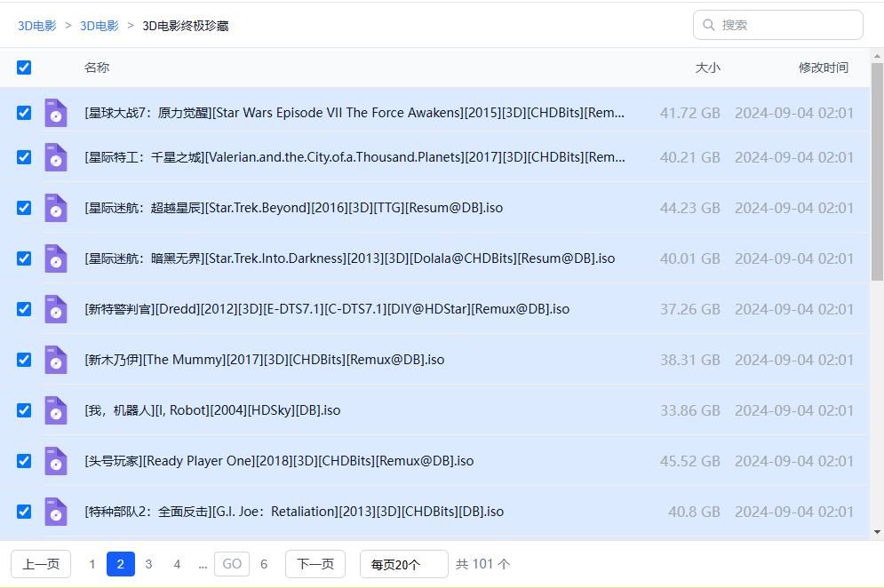884x588 pixels.
Task: Uncheck the Star.Trek.Into.Darkness file checkbox
Action: [x=24, y=258]
